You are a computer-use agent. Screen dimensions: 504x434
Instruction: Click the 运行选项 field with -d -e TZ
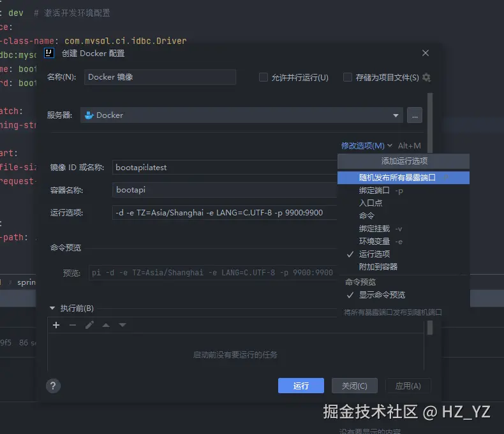tap(225, 212)
